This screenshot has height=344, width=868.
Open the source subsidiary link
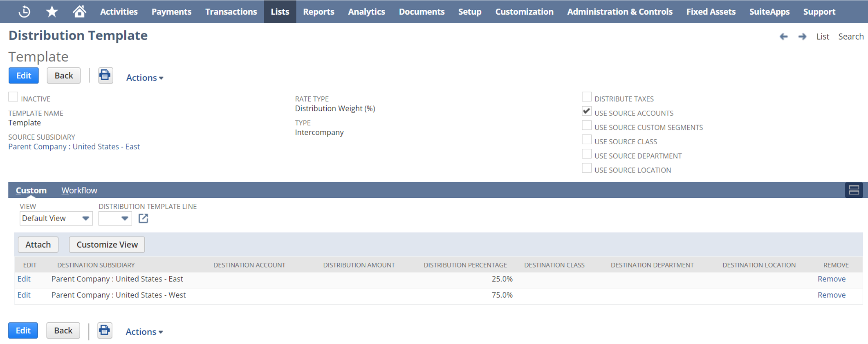[x=74, y=147]
